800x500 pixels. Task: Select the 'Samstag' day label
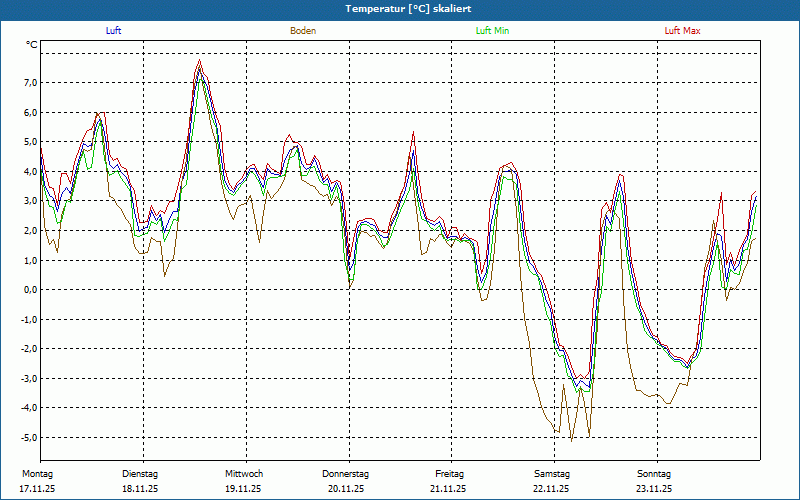tap(552, 473)
